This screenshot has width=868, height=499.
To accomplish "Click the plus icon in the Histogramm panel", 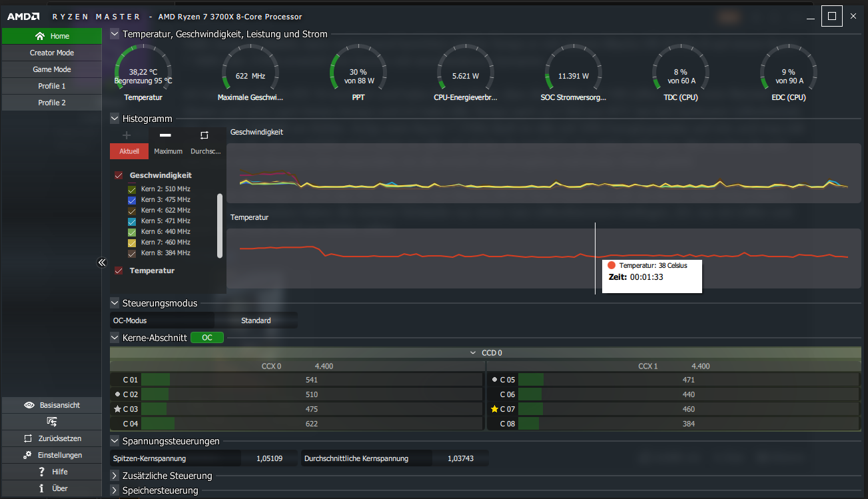I will 127,135.
